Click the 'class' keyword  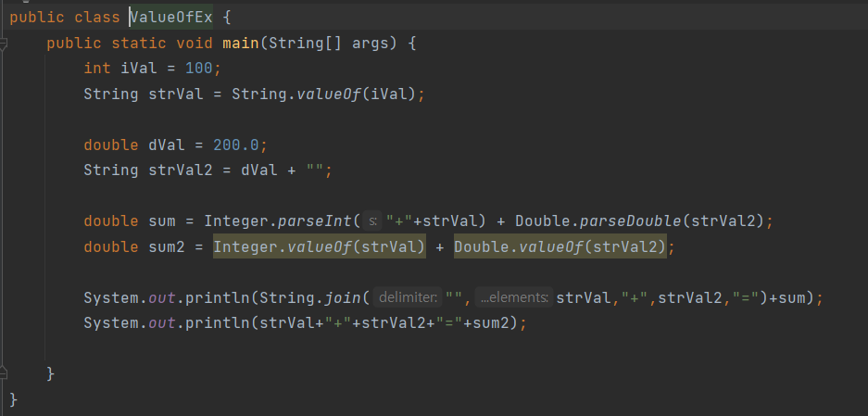coord(97,18)
